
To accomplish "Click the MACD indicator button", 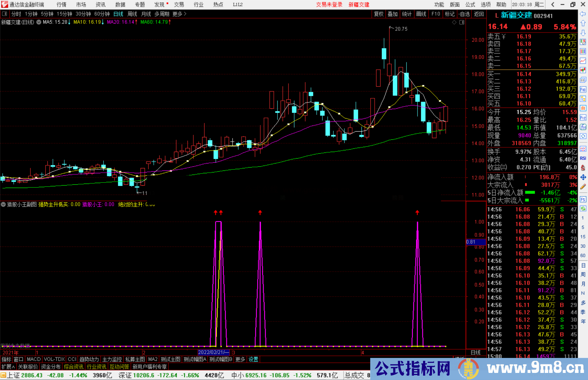I will 33,359.
